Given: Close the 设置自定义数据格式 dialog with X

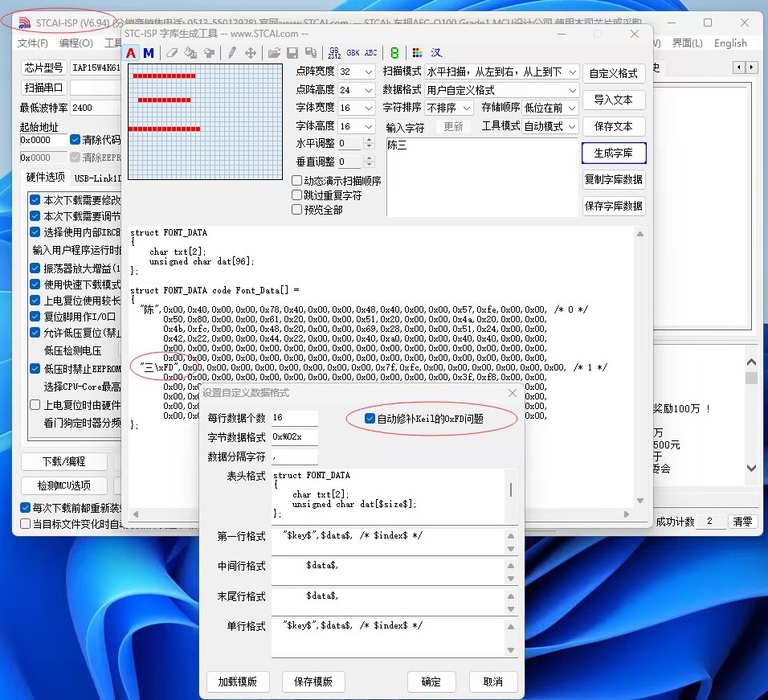Looking at the screenshot, I should [x=513, y=393].
